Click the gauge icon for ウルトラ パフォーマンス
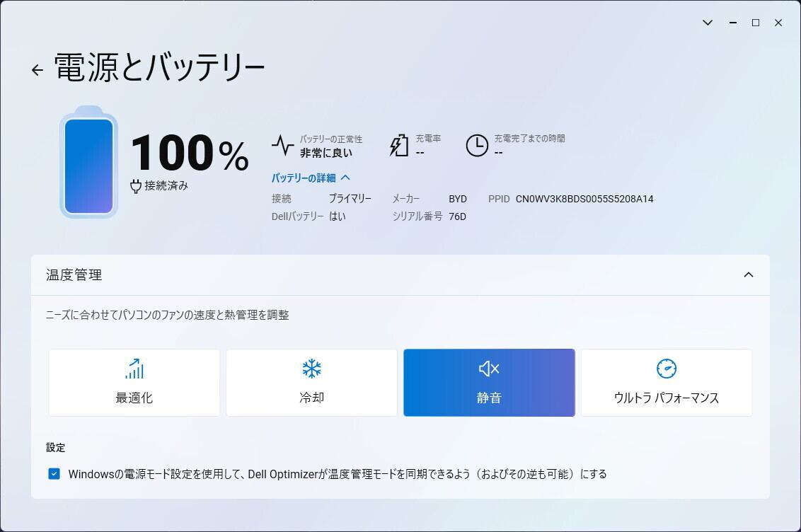 667,369
